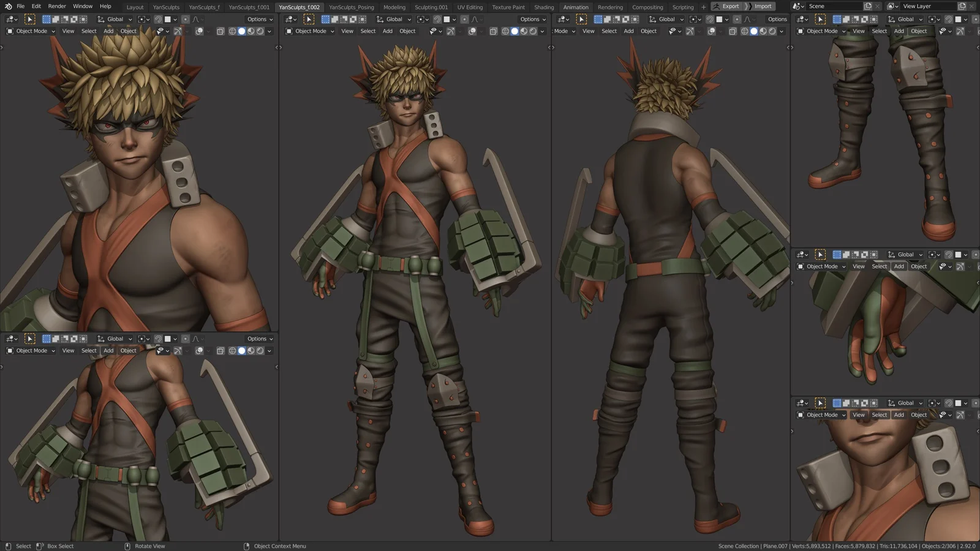Open the editor type selector in top-left viewport
Screen dimensions: 980x551
click(10, 19)
